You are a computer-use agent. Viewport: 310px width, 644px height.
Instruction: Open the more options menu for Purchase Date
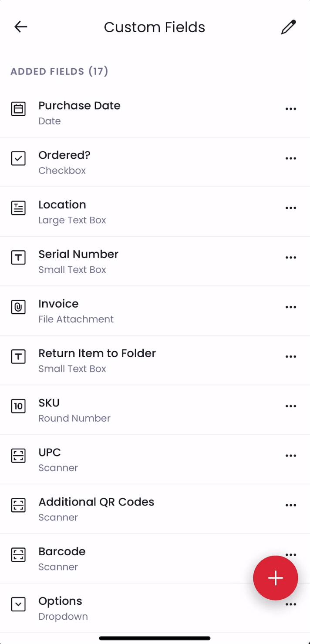[x=291, y=109]
